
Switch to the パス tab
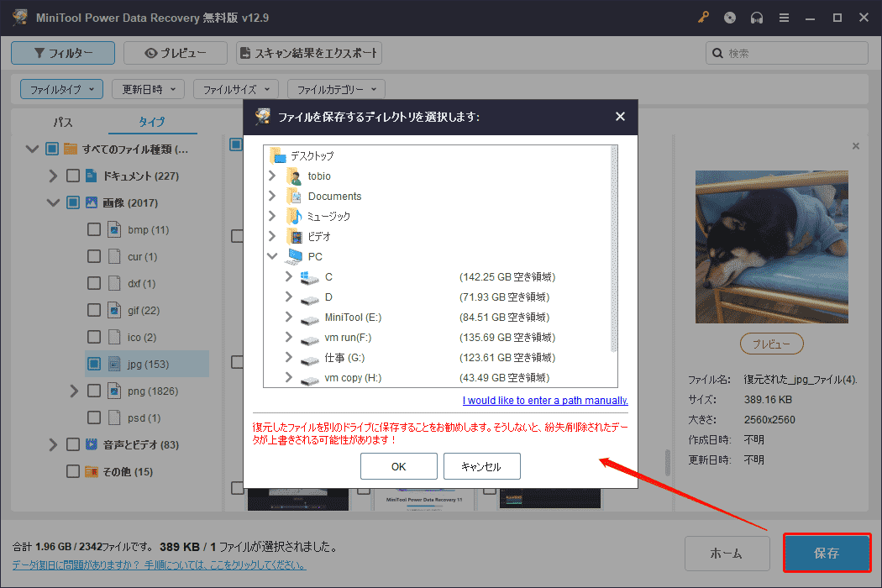pos(63,122)
